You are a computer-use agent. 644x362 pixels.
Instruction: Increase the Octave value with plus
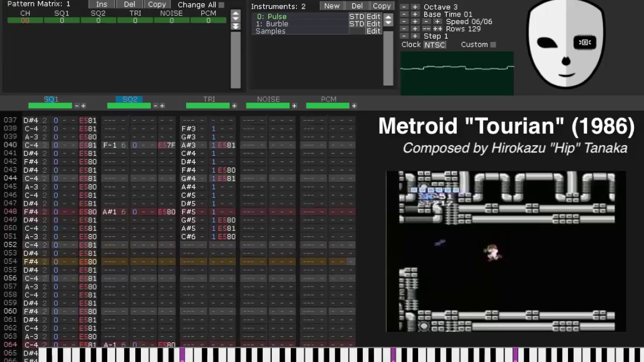[415, 7]
